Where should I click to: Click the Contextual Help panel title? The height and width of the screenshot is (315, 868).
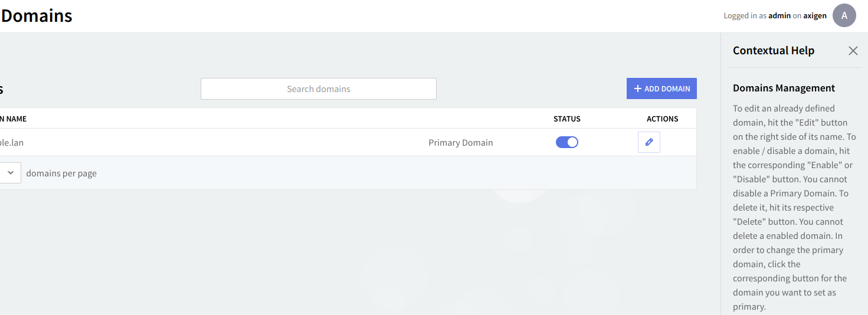click(773, 51)
